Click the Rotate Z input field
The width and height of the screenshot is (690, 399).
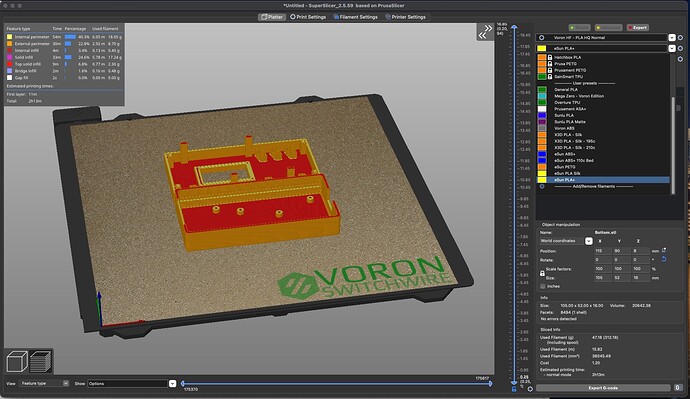coord(640,260)
